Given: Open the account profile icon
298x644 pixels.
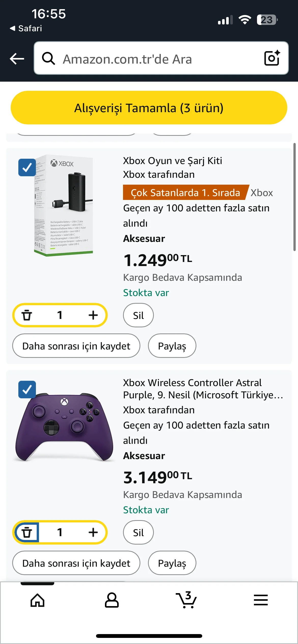Looking at the screenshot, I should pos(112,600).
